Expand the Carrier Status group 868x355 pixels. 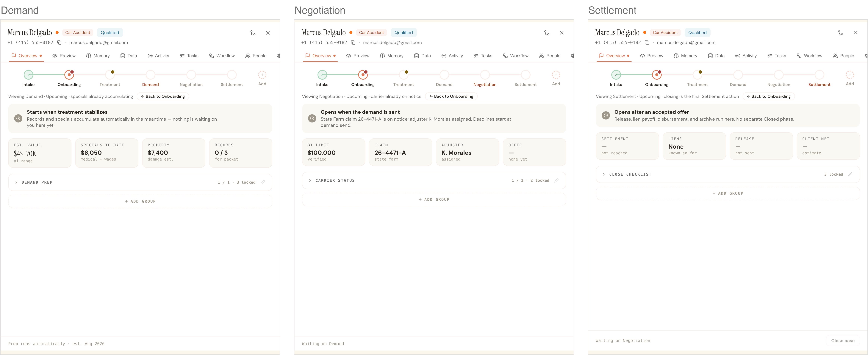point(310,180)
